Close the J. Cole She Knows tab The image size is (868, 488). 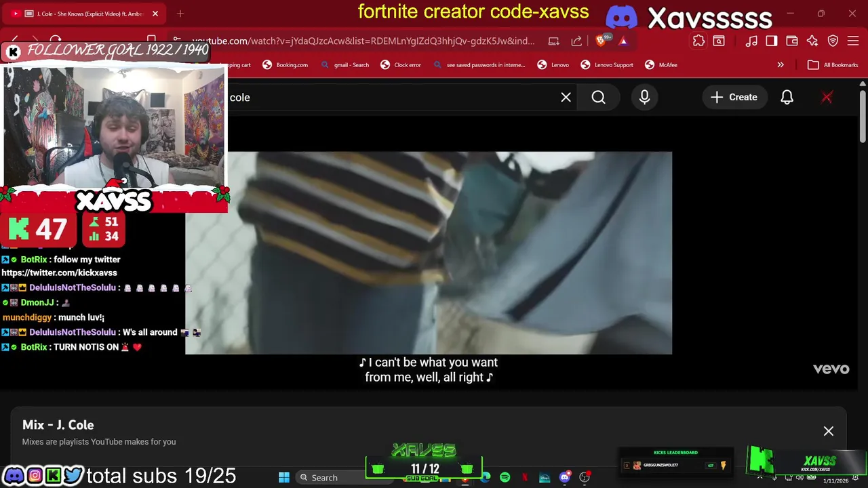click(x=155, y=14)
